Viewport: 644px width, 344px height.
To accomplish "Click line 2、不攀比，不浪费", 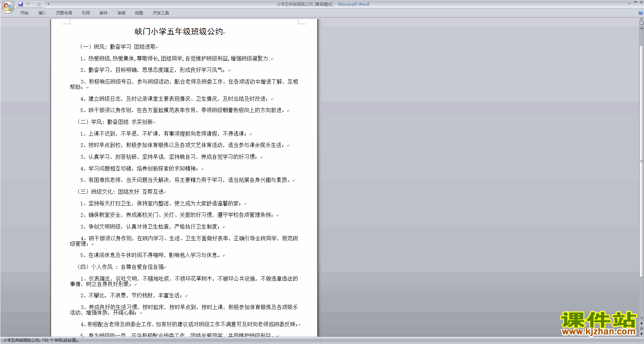I will pyautogui.click(x=131, y=296).
